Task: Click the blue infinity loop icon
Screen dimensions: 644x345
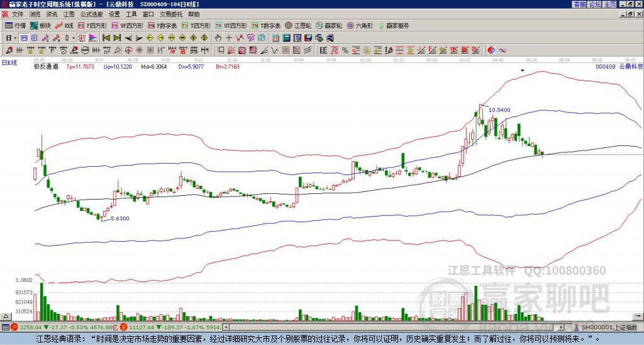Action: (x=502, y=50)
